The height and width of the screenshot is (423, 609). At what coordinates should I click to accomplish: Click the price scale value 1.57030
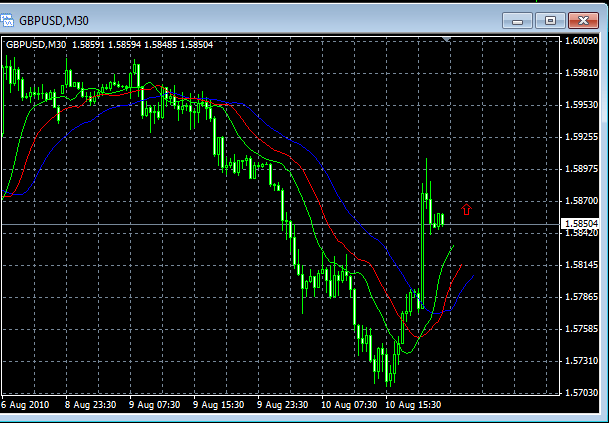click(x=581, y=393)
